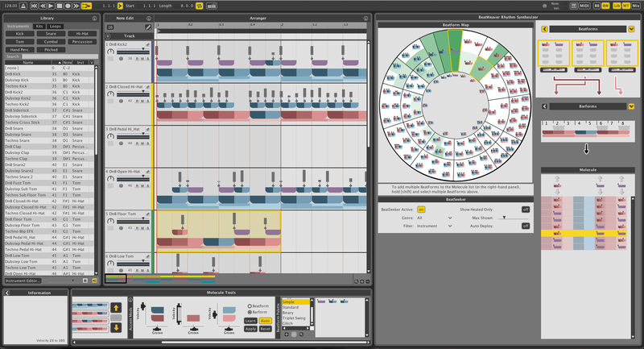Filter the library by Snare
This screenshot has width=644, height=349.
(50, 34)
